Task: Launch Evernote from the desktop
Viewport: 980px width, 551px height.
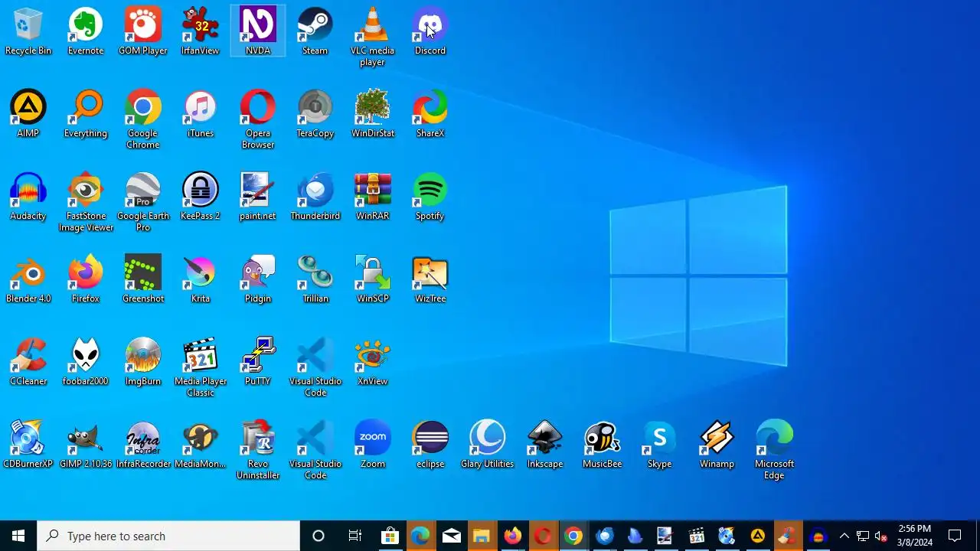Action: tap(86, 31)
